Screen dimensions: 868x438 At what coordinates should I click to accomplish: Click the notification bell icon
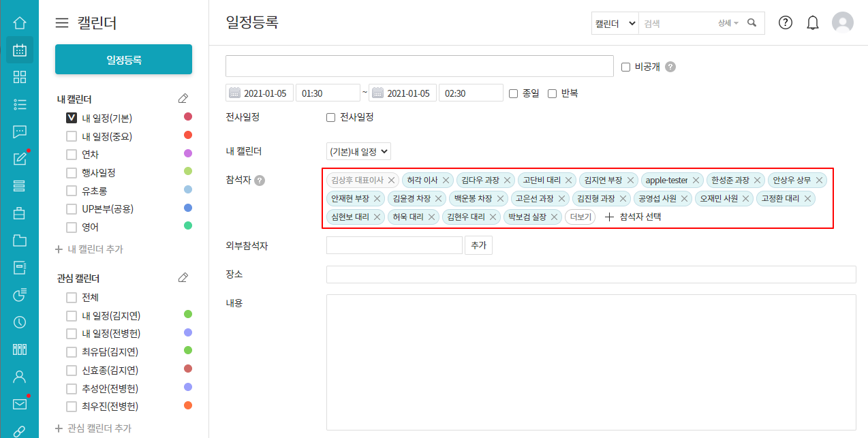point(812,23)
